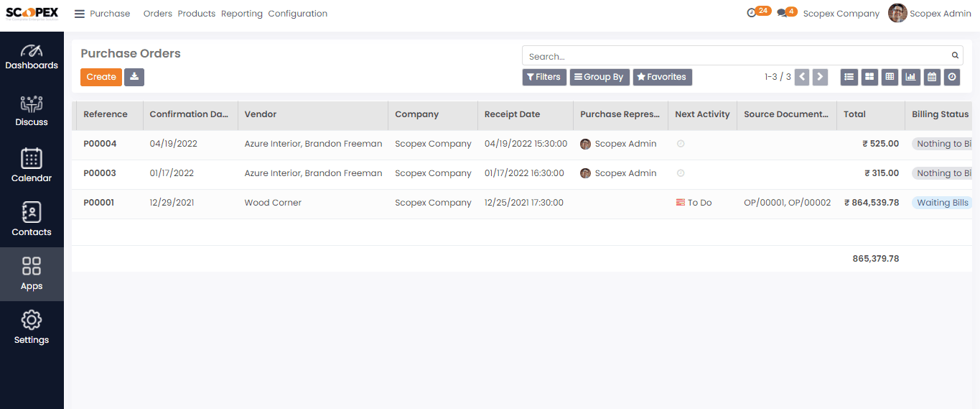Click into the Search field

click(x=736, y=56)
